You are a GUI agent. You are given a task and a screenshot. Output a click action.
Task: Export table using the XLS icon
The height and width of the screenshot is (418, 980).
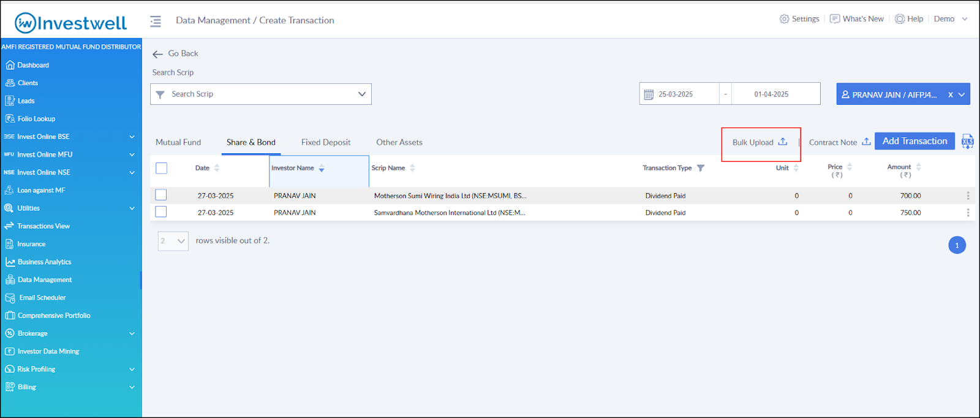[968, 142]
